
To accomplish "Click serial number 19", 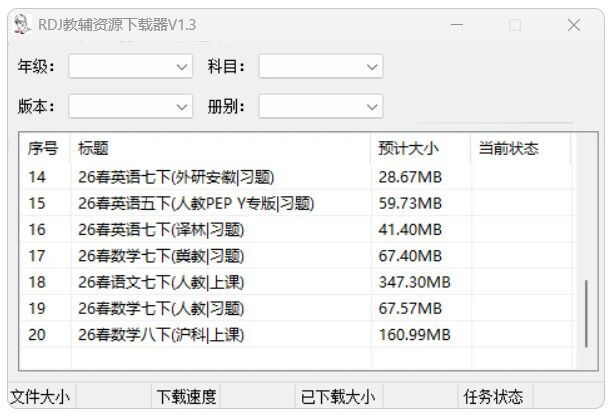I will (37, 308).
